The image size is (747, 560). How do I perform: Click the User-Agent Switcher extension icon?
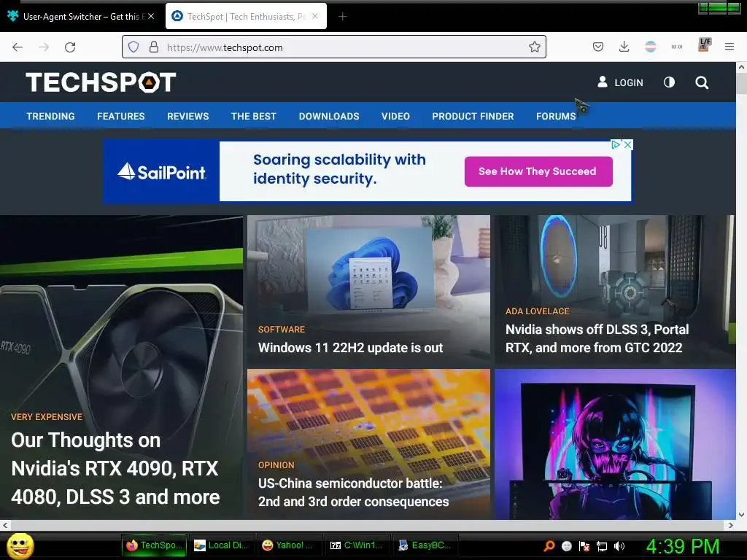click(677, 47)
